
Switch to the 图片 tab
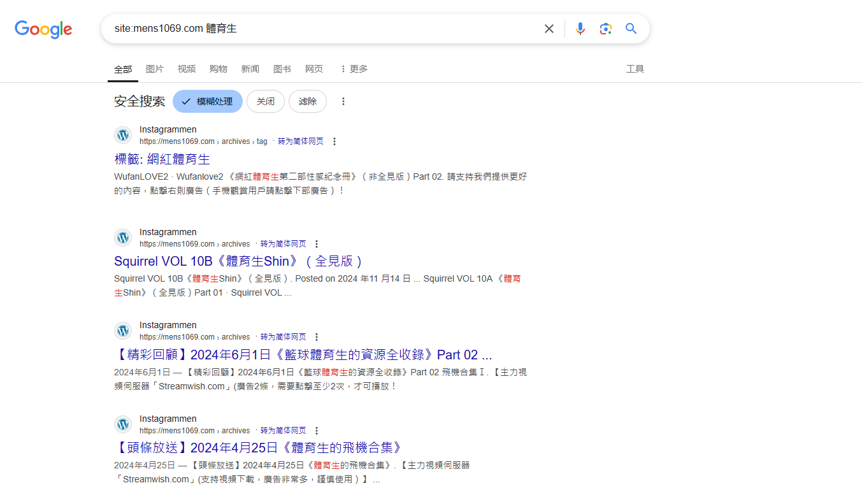[155, 69]
